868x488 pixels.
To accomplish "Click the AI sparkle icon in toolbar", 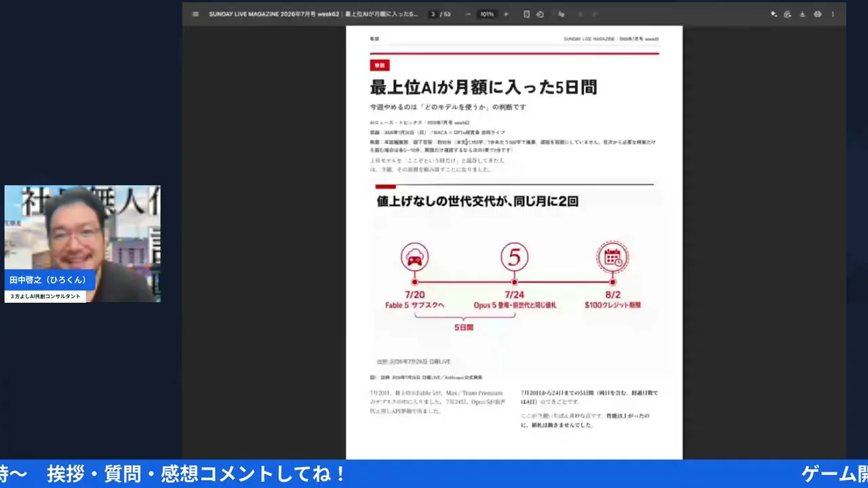I will 774,14.
